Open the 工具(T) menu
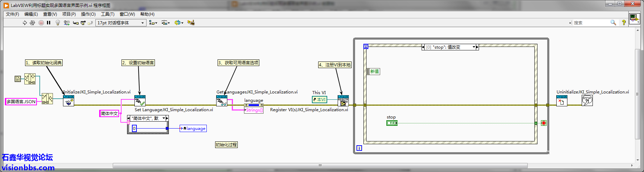 (x=108, y=14)
